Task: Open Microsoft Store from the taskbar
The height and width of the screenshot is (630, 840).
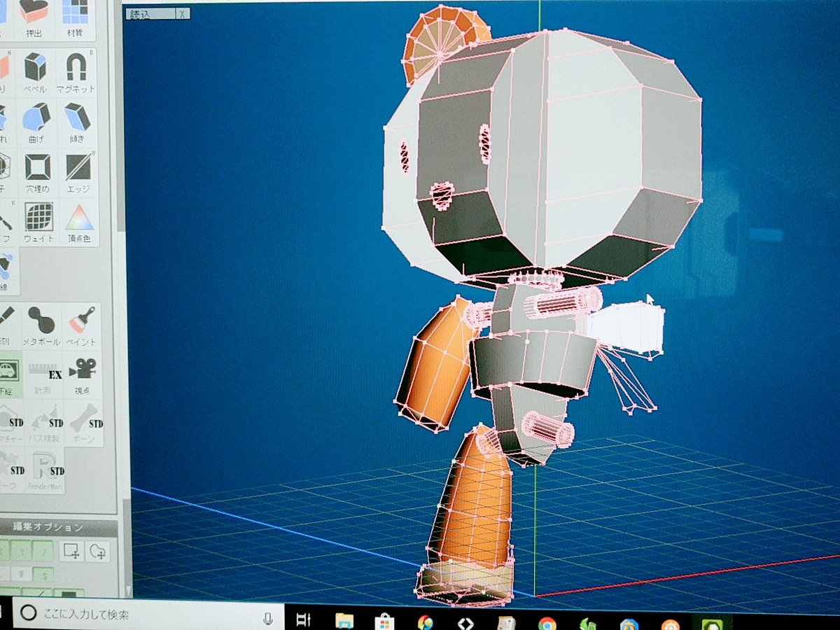Action: [384, 622]
